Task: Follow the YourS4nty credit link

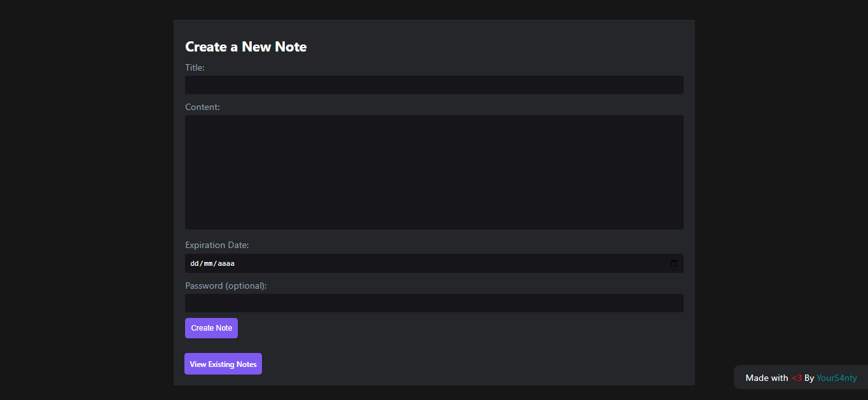Action: click(836, 378)
